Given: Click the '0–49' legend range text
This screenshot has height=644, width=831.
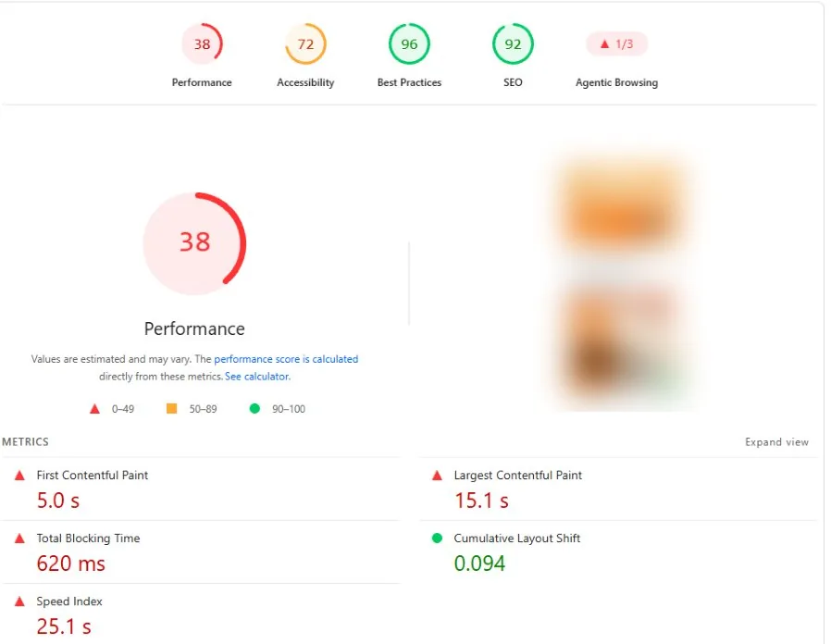Looking at the screenshot, I should [x=123, y=409].
